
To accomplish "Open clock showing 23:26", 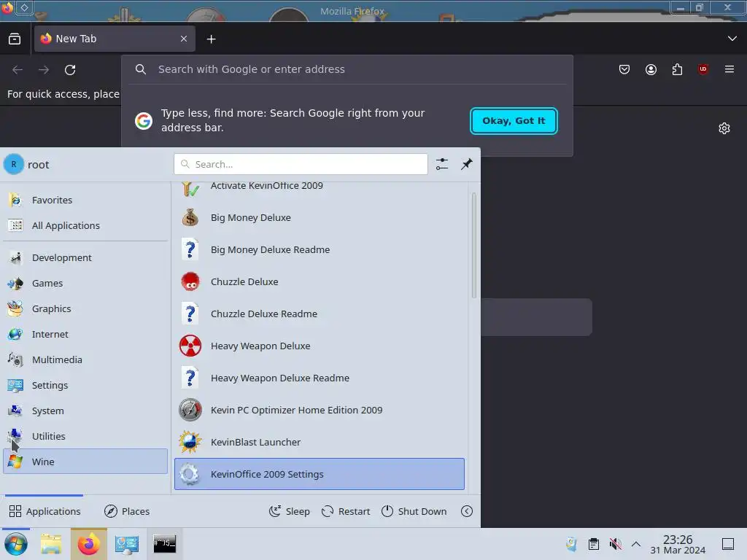I will coord(678,544).
